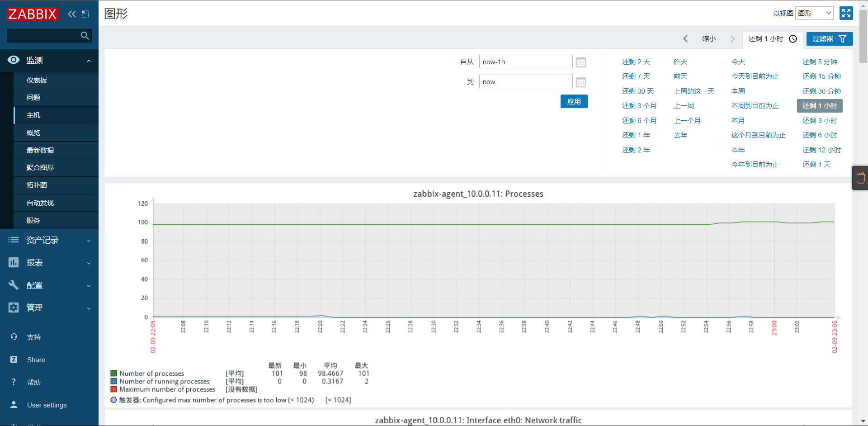Click the trigger circle marker in legend
Viewport: 868px width, 426px height.
coord(114,400)
